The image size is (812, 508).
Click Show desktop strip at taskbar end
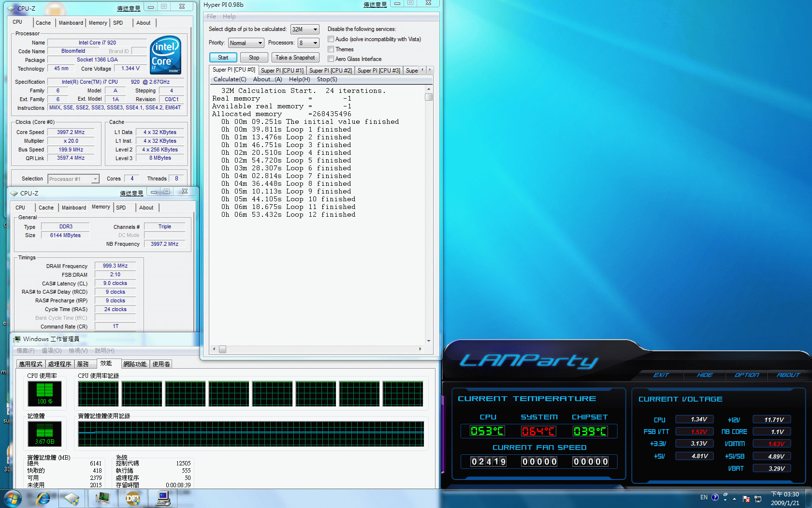(808, 498)
